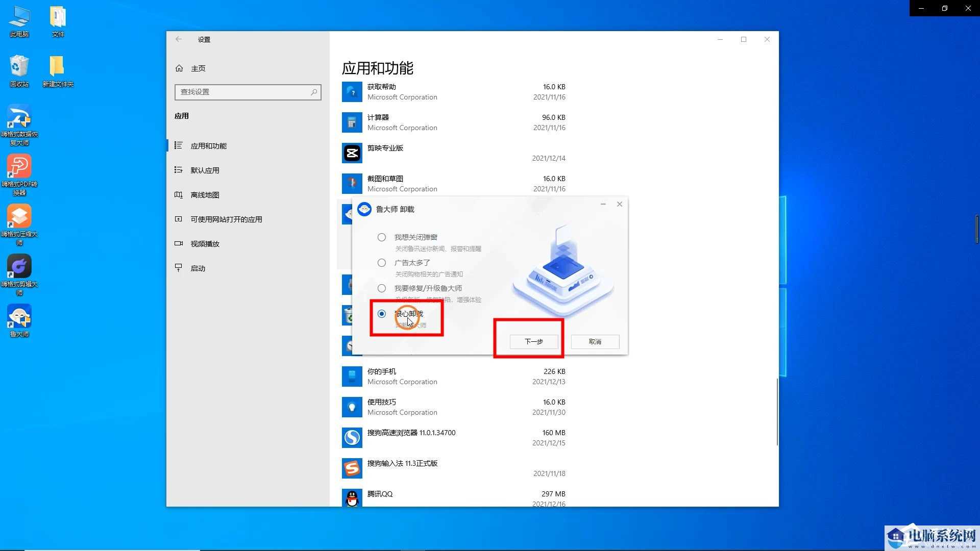This screenshot has height=551, width=980.
Task: Click the search magnifier in 查找设置
Action: 314,92
